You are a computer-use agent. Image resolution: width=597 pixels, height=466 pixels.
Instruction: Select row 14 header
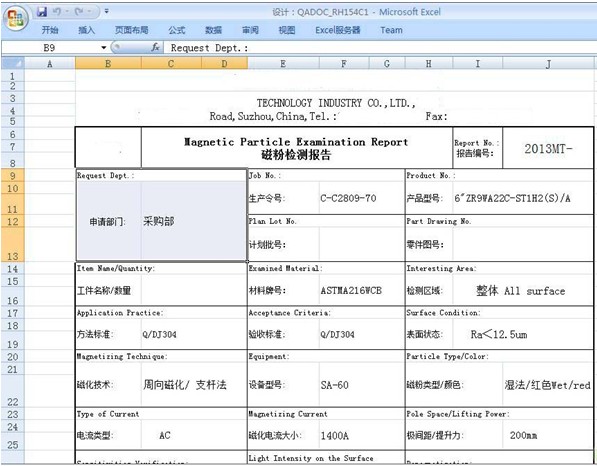13,269
